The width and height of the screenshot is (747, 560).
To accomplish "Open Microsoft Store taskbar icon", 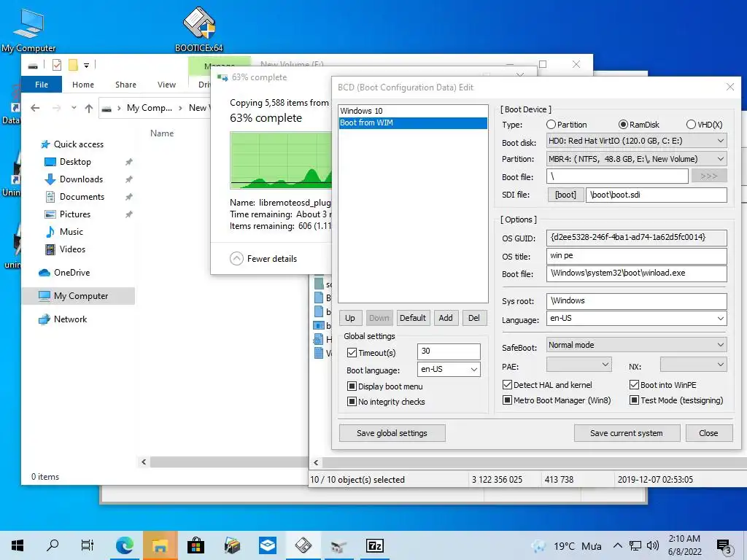I will pos(196,545).
